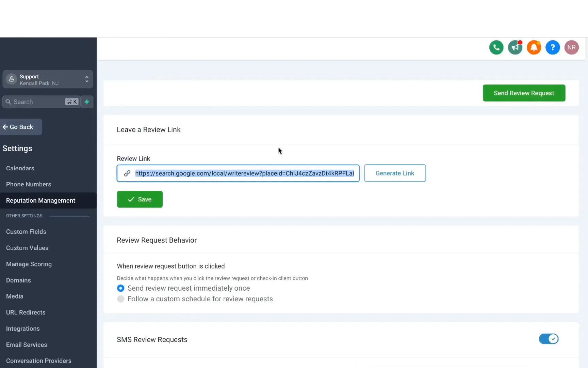Image resolution: width=588 pixels, height=368 pixels.
Task: Click the magnifier icon in the Search box
Action: point(9,102)
